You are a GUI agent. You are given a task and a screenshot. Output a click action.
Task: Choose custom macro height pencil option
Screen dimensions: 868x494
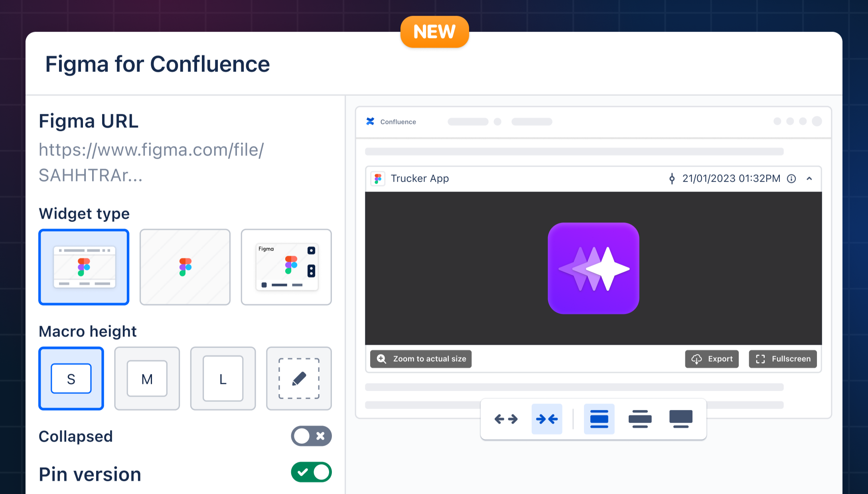click(299, 378)
